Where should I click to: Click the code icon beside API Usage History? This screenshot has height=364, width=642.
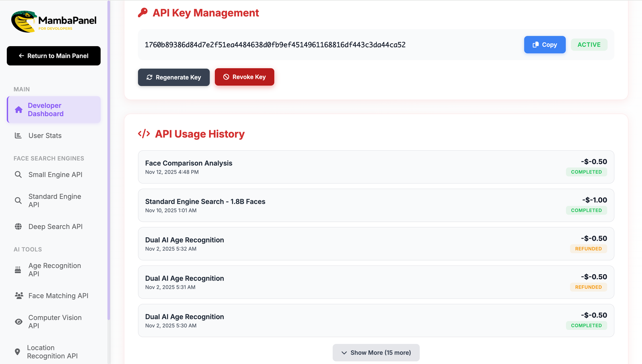coord(143,134)
